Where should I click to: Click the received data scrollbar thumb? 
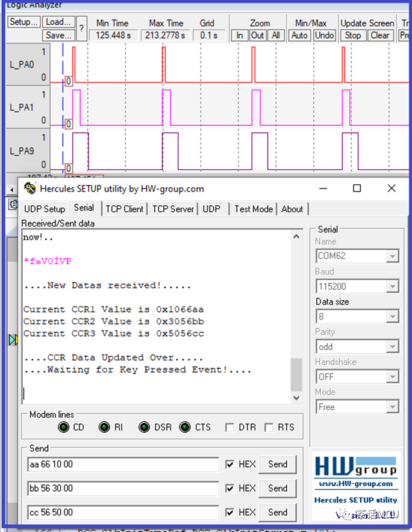pyautogui.click(x=296, y=374)
